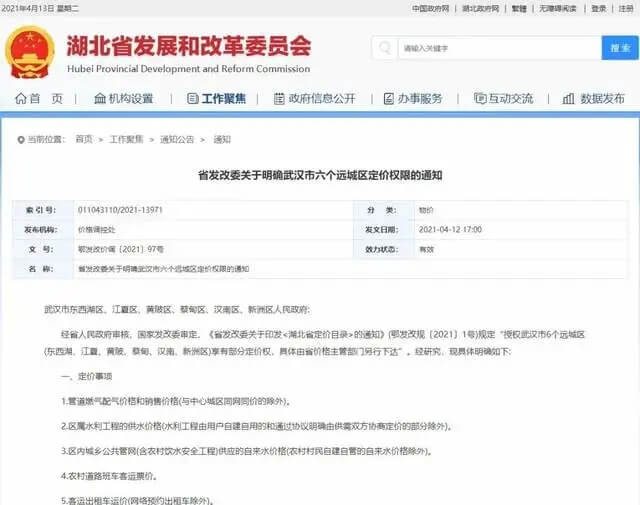Select 首页 in the breadcrumb trail
640x505 pixels.
tap(84, 139)
